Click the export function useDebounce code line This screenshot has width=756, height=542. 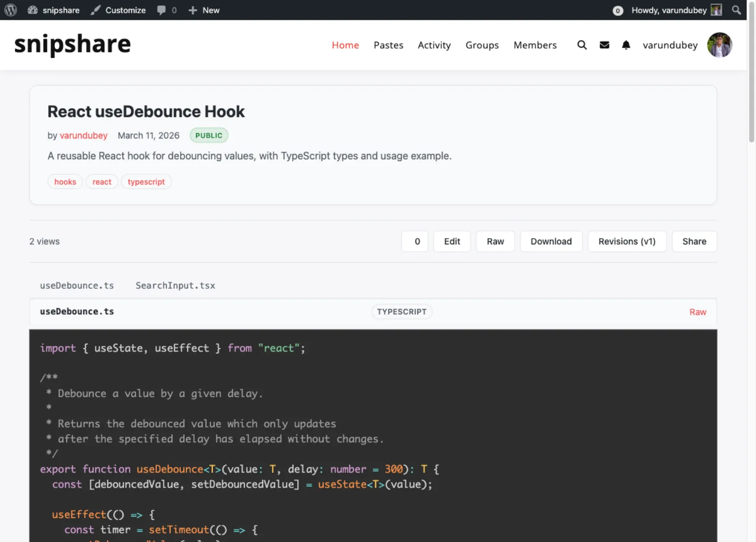click(x=240, y=469)
